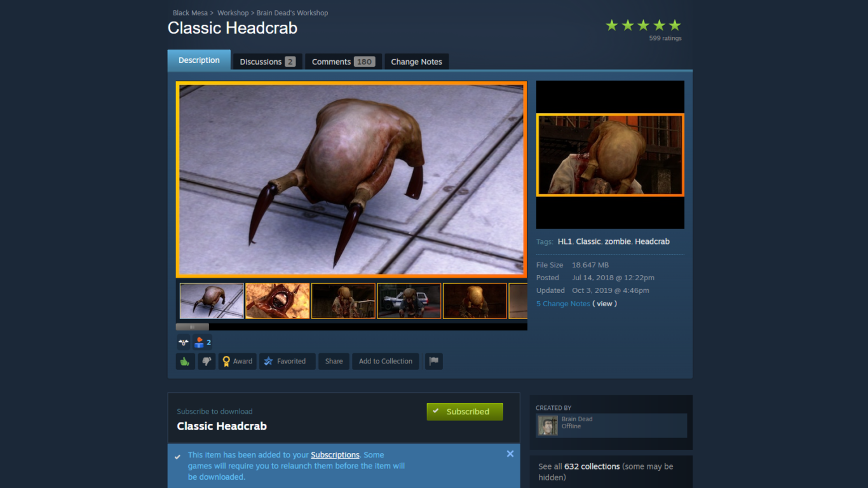Go to Black Mesa breadcrumb link
The height and width of the screenshot is (488, 868).
click(190, 13)
